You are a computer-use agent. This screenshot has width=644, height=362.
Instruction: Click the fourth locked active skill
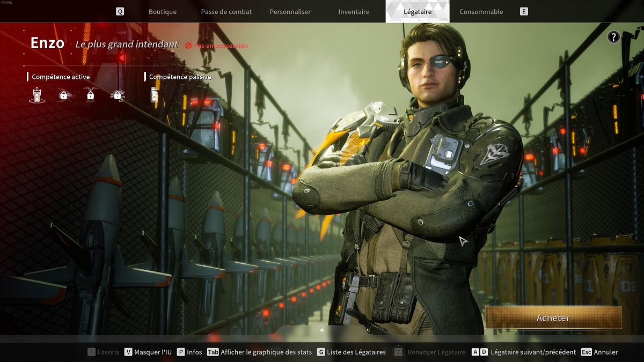pos(116,94)
